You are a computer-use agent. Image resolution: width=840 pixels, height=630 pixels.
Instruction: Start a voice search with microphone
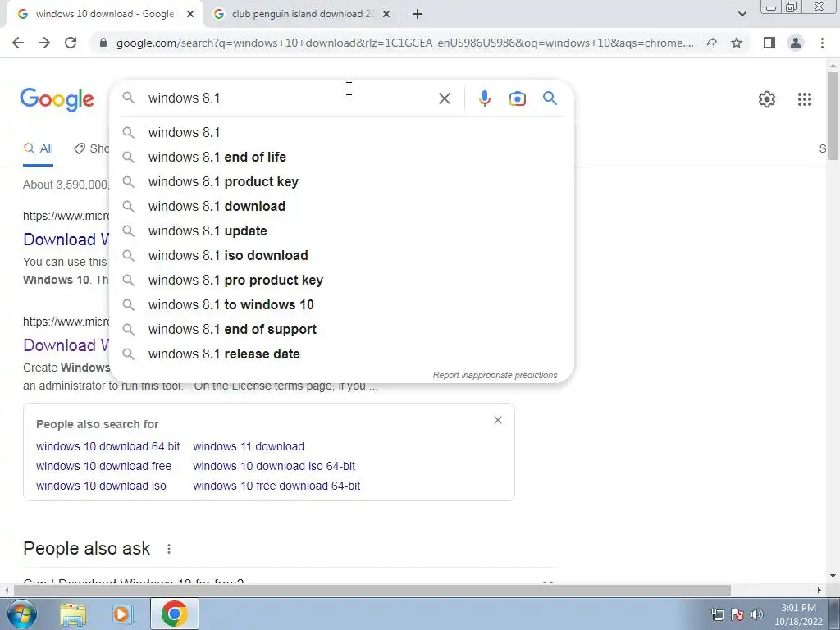point(484,98)
